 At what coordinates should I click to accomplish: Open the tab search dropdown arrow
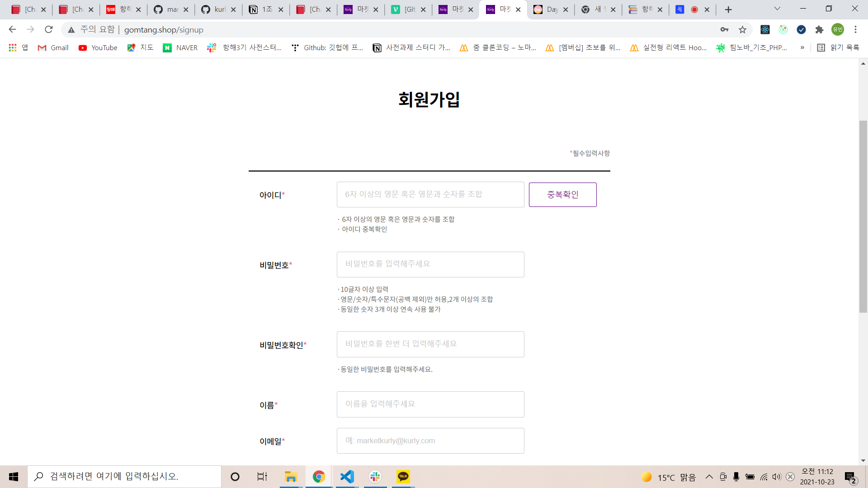tap(777, 9)
